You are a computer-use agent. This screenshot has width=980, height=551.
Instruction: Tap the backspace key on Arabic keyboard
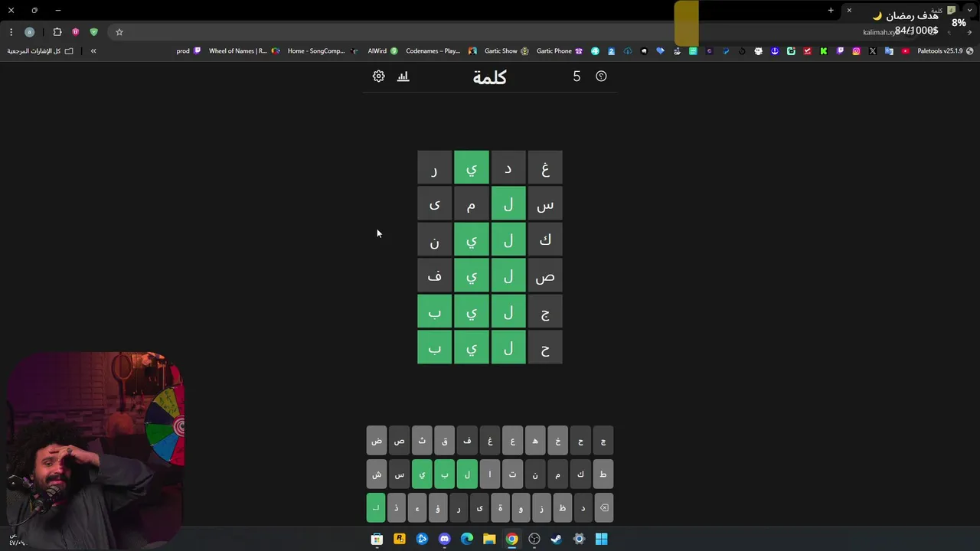pyautogui.click(x=603, y=507)
